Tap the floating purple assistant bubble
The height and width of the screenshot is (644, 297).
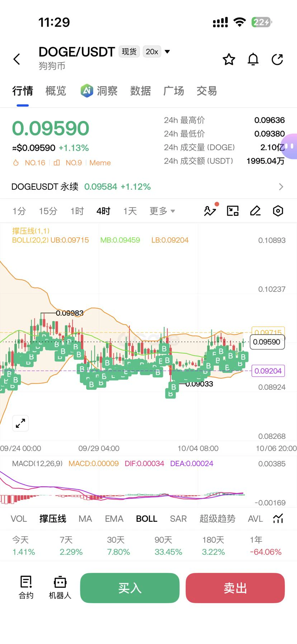click(289, 146)
